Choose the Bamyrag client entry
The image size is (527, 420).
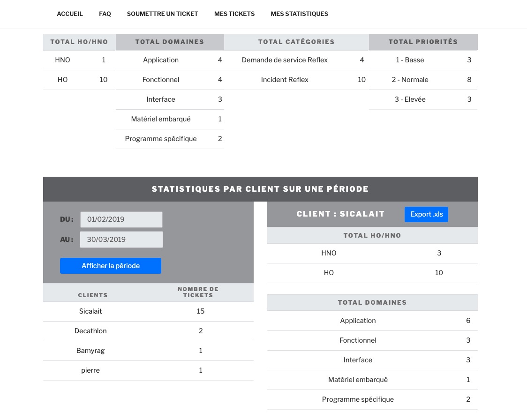click(x=90, y=351)
